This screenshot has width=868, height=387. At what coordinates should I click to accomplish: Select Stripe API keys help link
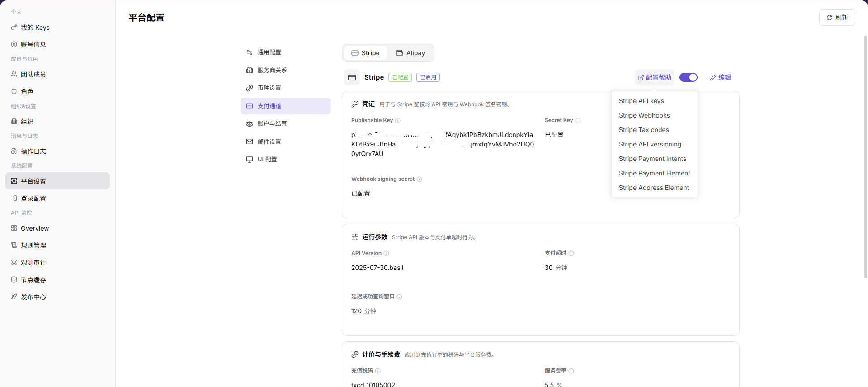click(655, 101)
